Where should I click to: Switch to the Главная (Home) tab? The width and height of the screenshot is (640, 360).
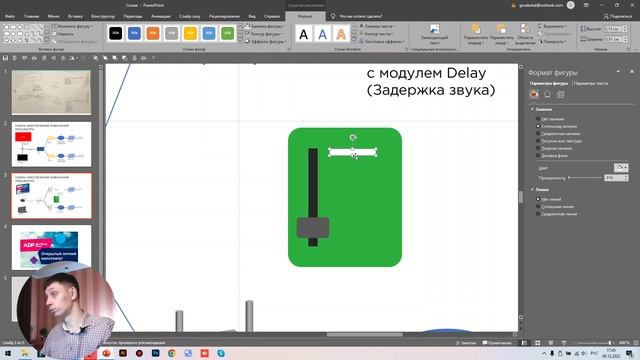tap(31, 16)
